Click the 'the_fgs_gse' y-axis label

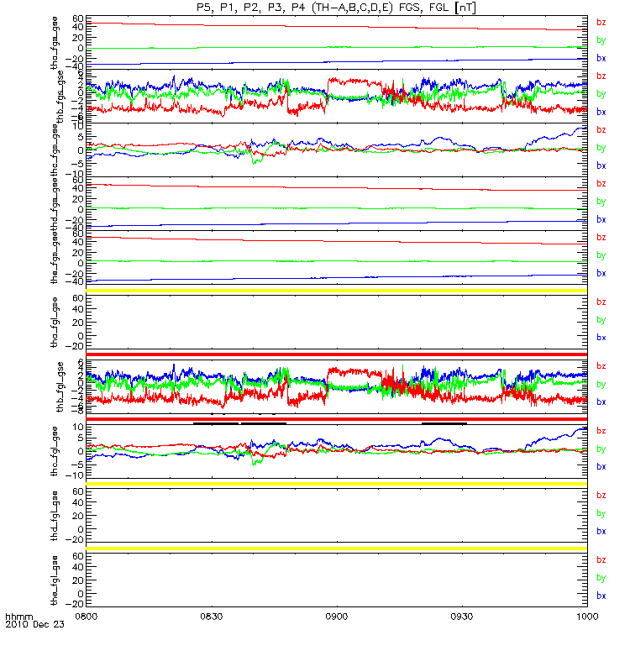(55, 258)
